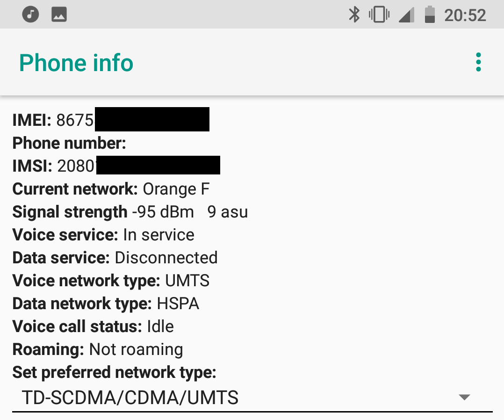Tap the image notification icon

click(x=59, y=14)
